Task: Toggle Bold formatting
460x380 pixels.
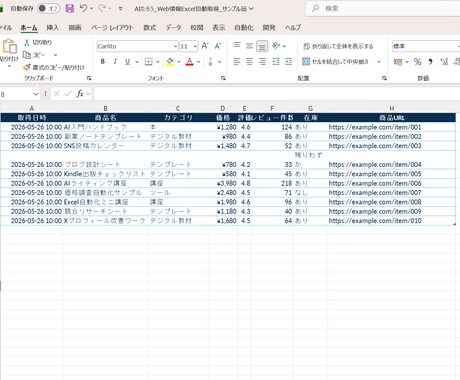Action: coord(103,62)
